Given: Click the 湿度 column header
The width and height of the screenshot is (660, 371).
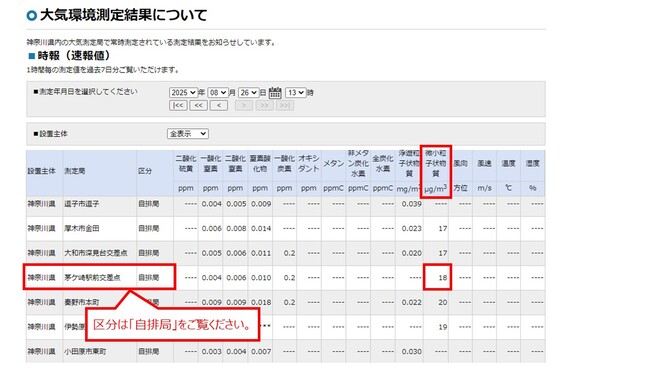Looking at the screenshot, I should pos(532,163).
